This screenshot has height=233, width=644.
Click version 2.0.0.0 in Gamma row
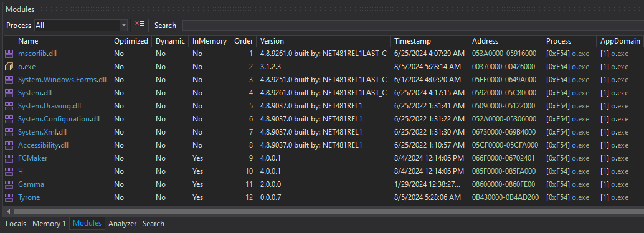271,184
